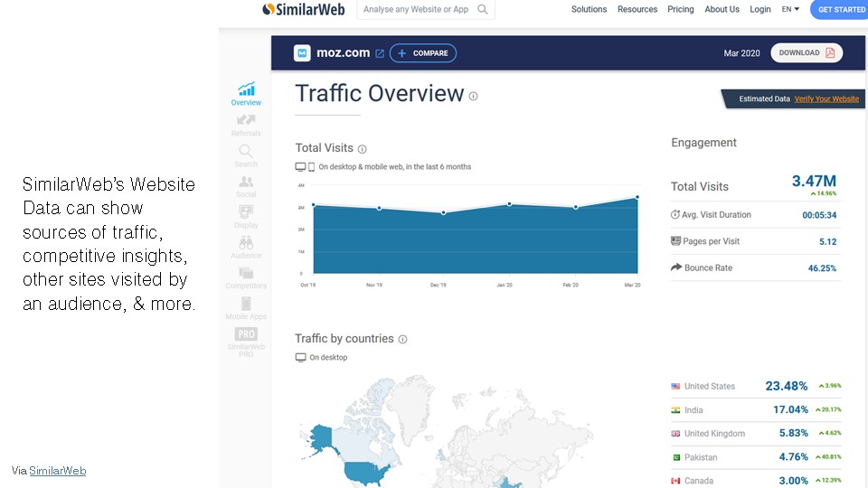Click the search magnifier icon
Viewport: 868px width, 488px height.
click(x=483, y=9)
